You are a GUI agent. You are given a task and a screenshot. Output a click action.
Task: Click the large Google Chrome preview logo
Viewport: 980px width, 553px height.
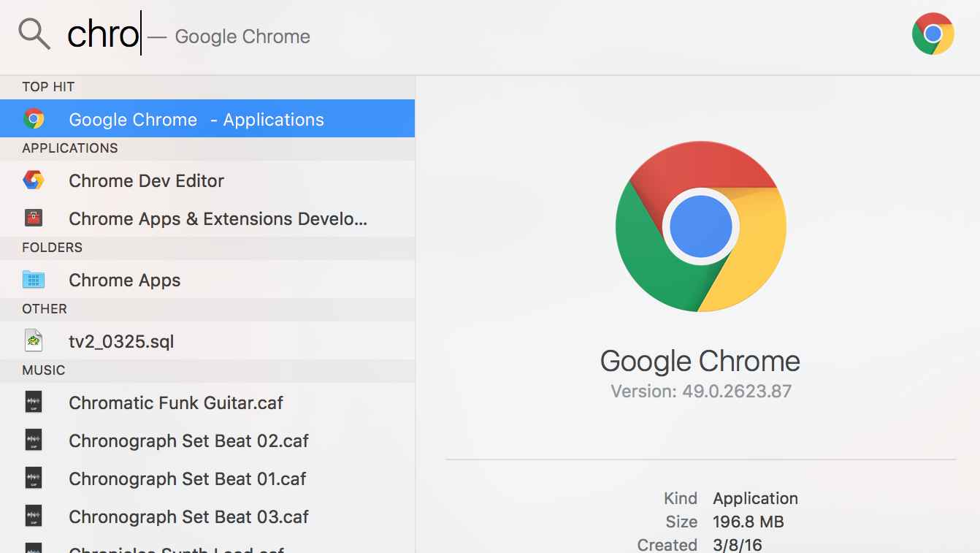tap(700, 226)
